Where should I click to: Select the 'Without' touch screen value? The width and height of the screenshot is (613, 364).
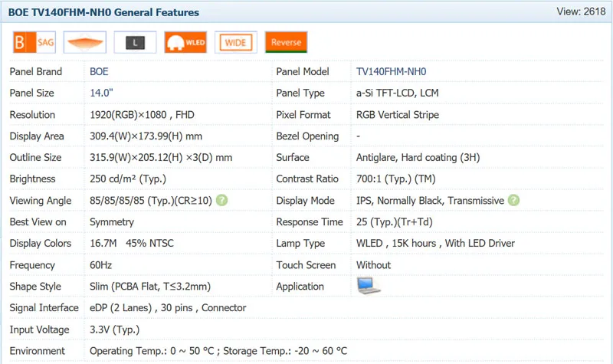(x=373, y=264)
